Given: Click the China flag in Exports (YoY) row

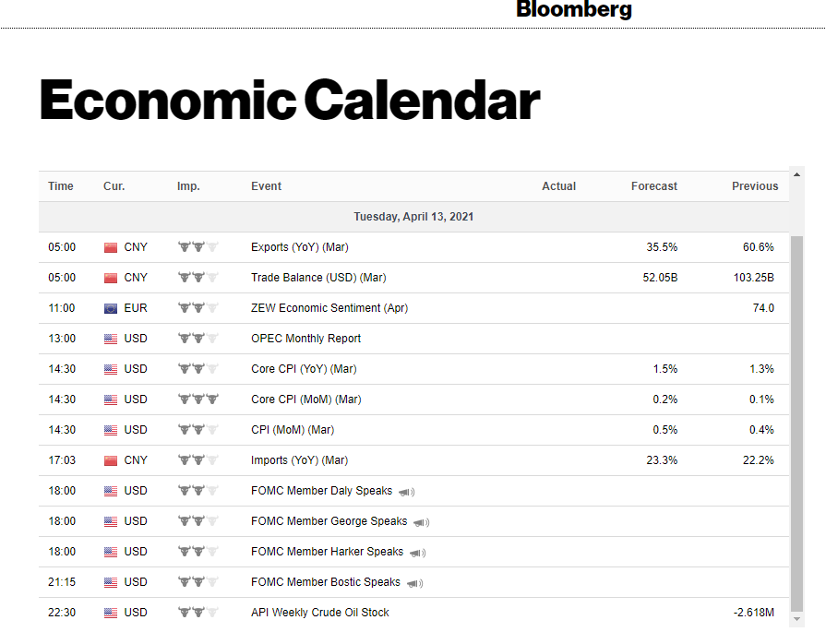Looking at the screenshot, I should tap(111, 247).
